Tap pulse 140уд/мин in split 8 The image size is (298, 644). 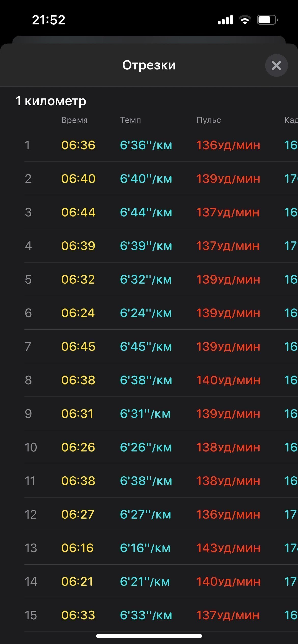pos(228,380)
